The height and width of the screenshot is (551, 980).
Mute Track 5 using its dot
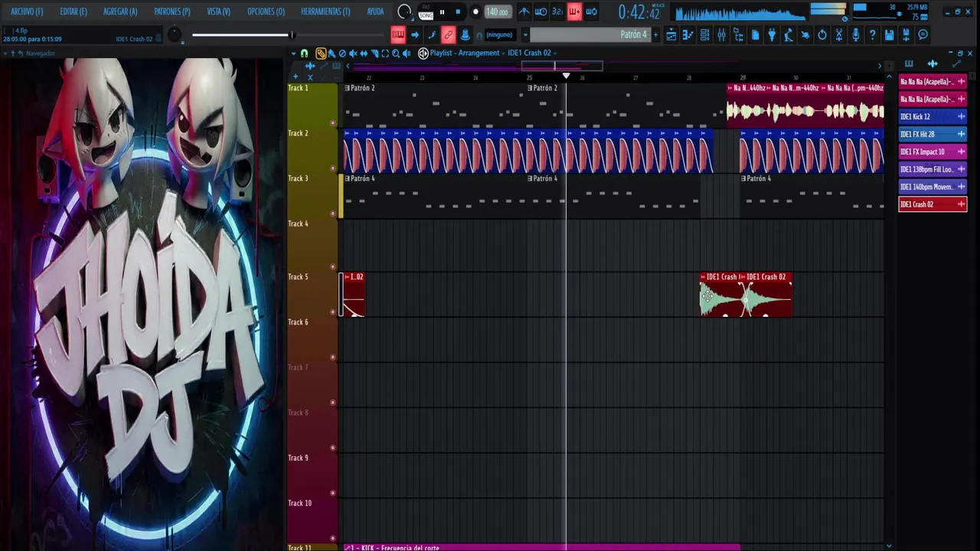pyautogui.click(x=332, y=311)
